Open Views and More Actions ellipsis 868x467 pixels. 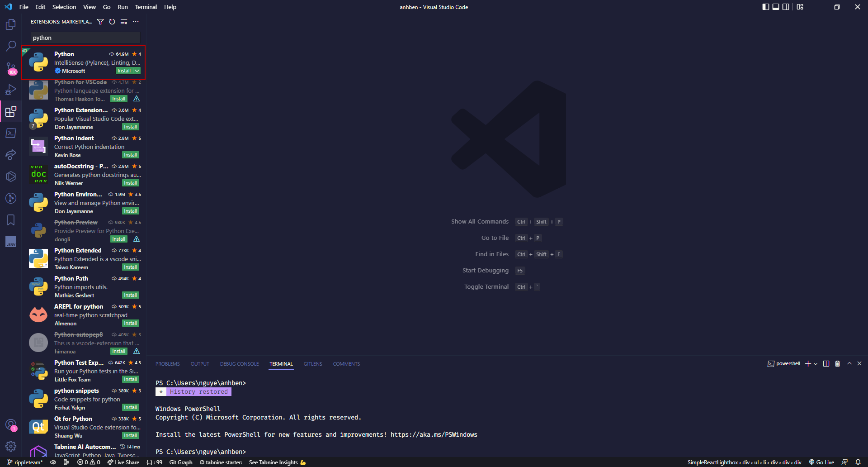click(x=136, y=22)
